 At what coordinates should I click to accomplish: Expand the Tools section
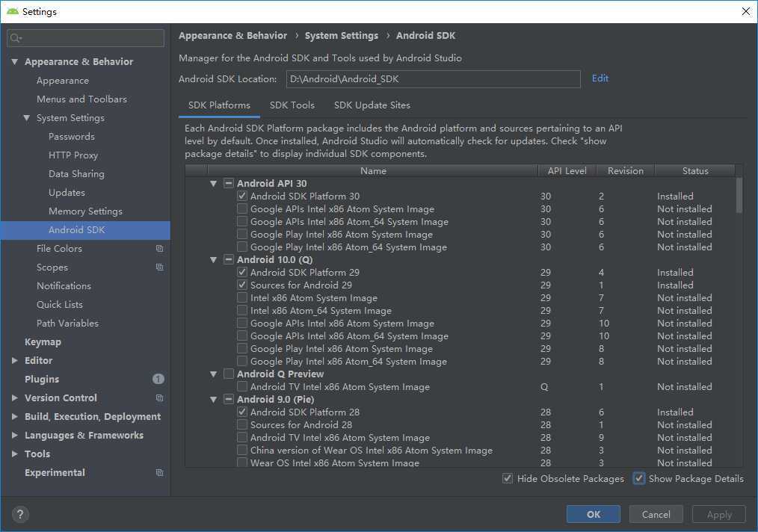tap(14, 454)
